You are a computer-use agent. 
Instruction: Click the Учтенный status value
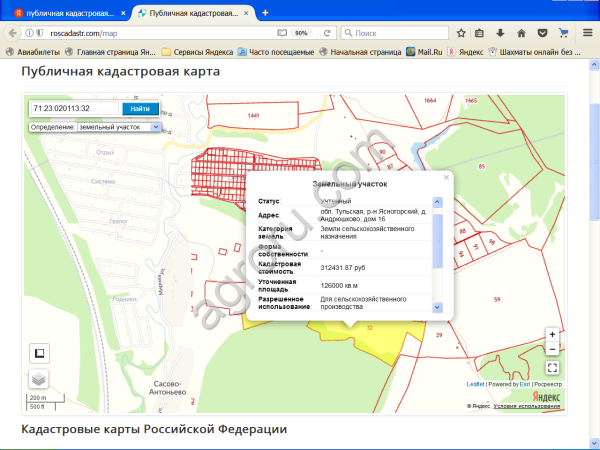tap(336, 201)
